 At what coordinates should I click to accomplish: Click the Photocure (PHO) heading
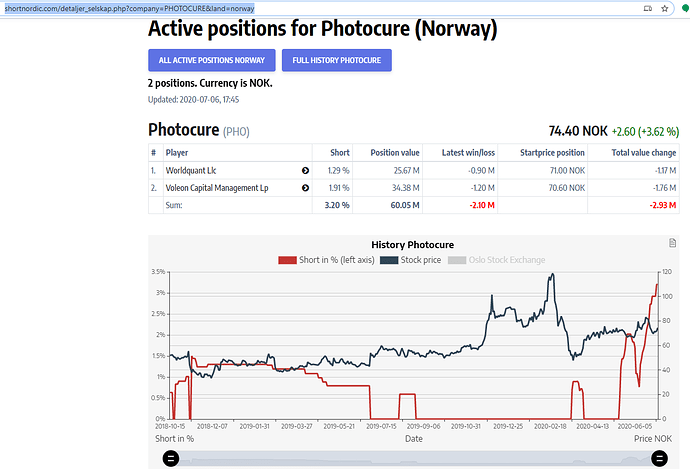198,130
